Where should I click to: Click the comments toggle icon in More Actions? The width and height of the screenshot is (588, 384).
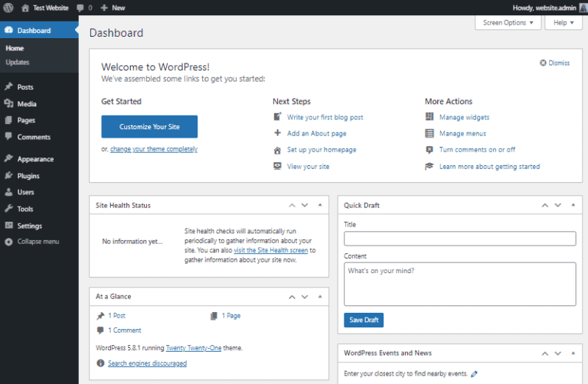point(430,150)
